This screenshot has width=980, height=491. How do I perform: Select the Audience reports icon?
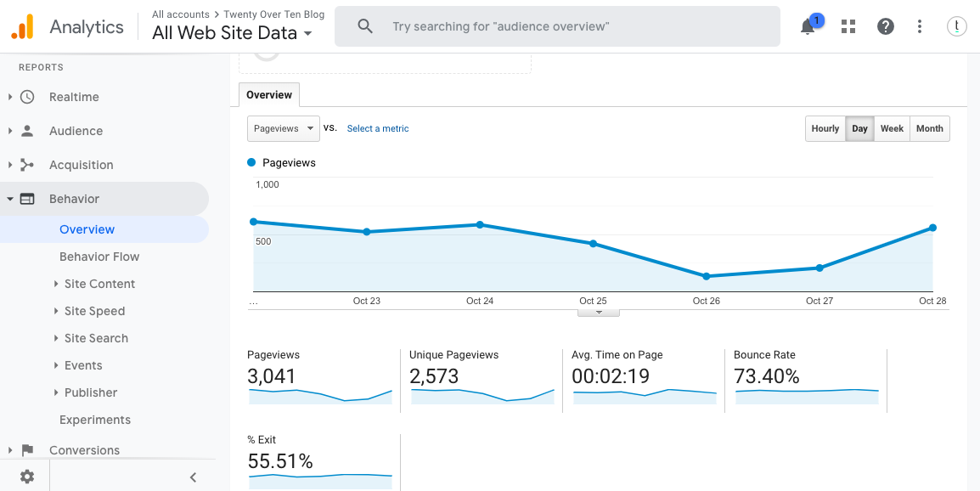click(26, 131)
